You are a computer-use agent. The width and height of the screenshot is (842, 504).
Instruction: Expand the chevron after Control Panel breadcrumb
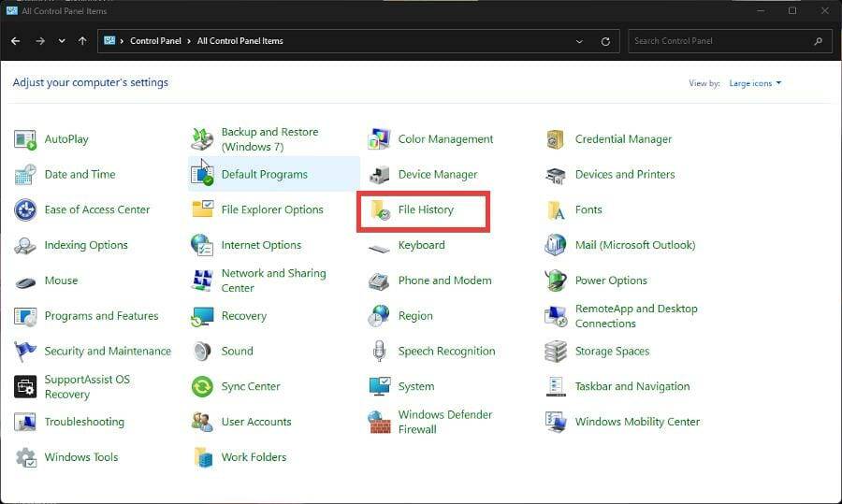[189, 41]
